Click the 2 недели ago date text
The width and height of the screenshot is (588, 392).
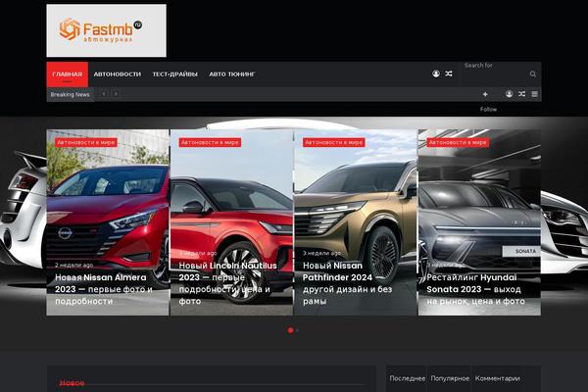pyautogui.click(x=73, y=265)
